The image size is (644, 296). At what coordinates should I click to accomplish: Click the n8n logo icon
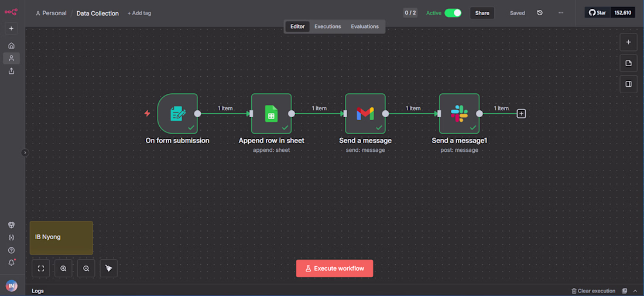click(11, 12)
